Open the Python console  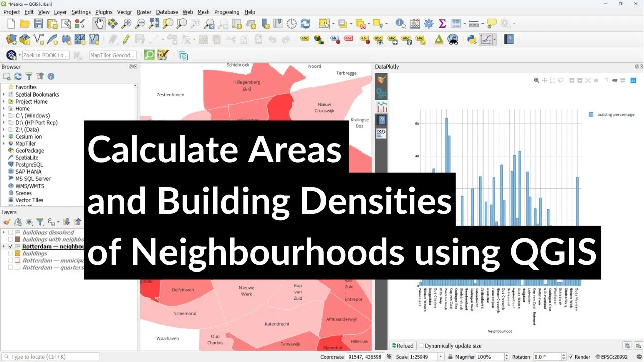click(x=471, y=39)
